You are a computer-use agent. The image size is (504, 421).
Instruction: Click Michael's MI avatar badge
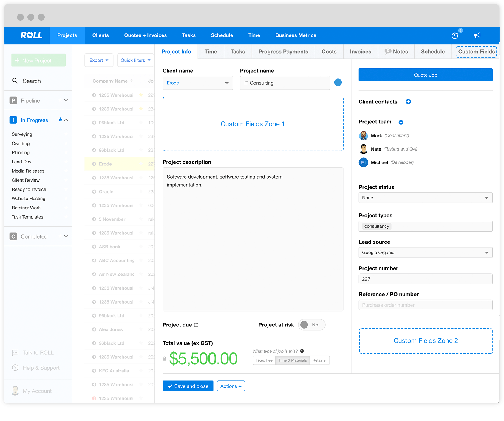[363, 162]
